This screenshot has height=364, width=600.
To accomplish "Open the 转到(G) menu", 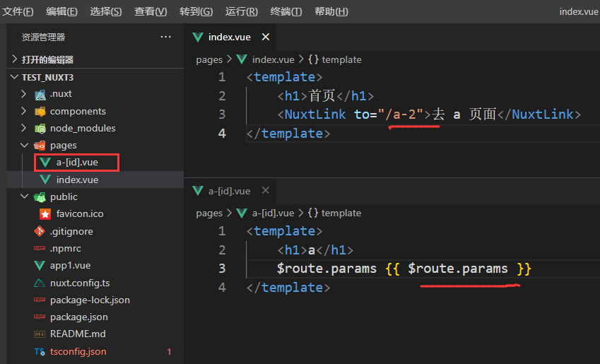I will pyautogui.click(x=196, y=11).
